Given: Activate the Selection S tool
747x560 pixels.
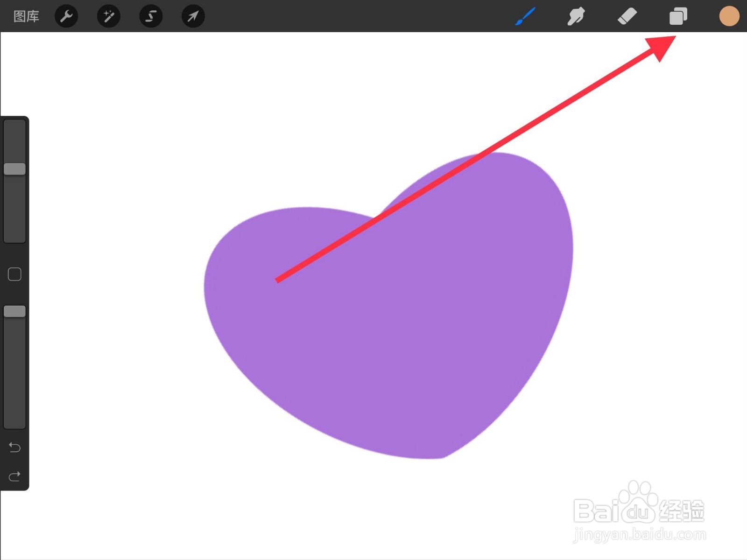Looking at the screenshot, I should [x=151, y=16].
